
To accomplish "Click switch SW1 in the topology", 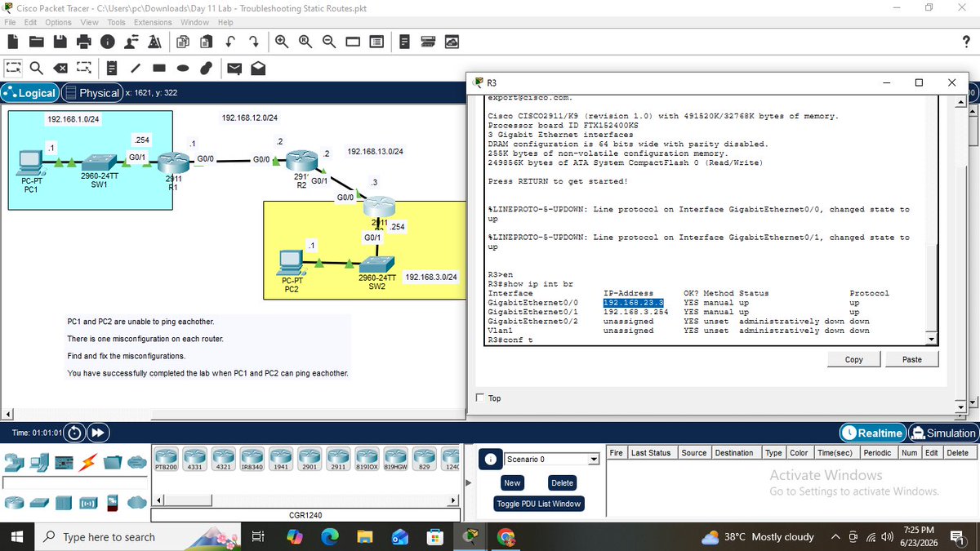I will [x=99, y=161].
